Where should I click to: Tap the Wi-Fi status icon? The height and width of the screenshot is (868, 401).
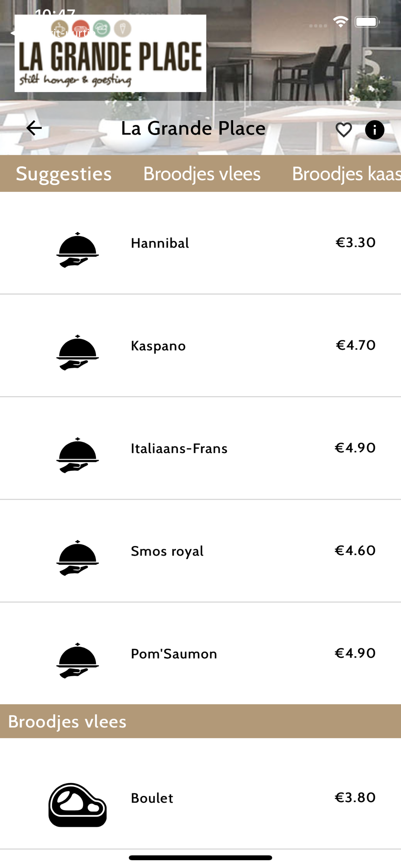click(341, 22)
